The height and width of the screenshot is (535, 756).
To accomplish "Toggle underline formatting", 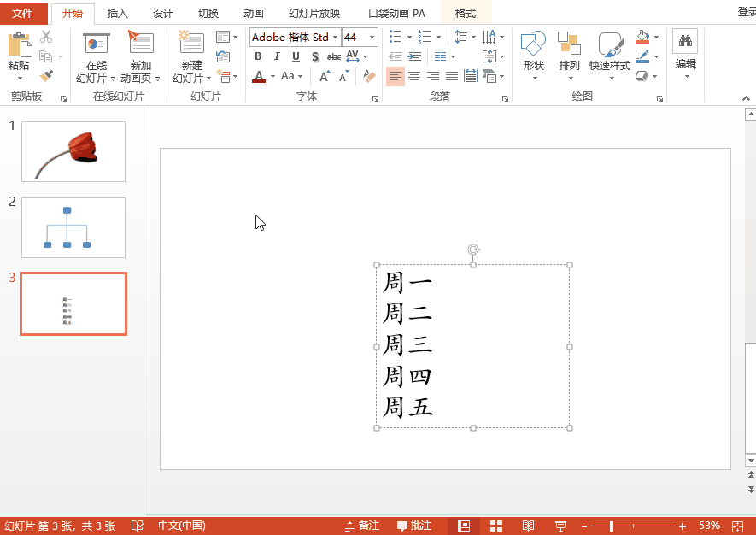I will pyautogui.click(x=295, y=56).
